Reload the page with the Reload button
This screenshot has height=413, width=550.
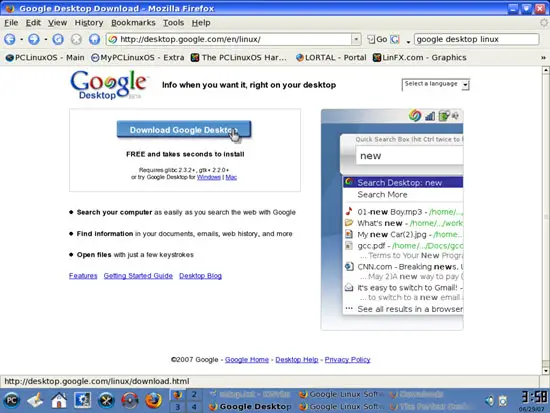(x=58, y=39)
